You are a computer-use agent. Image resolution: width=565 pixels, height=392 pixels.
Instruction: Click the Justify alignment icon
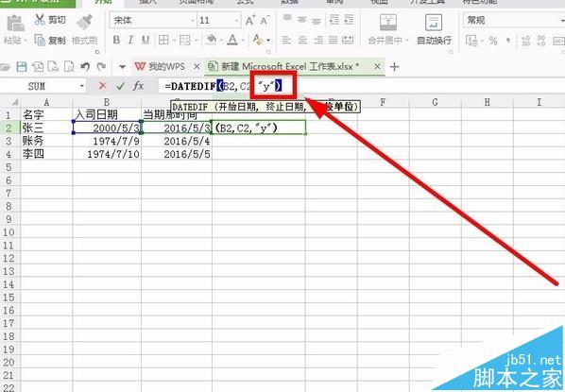click(x=333, y=40)
